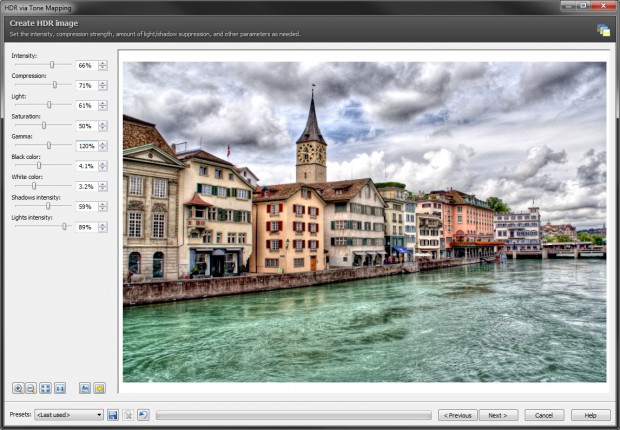This screenshot has height=430, width=620.
Task: Decrease Gamma with the down stepper arrow
Action: 102,150
